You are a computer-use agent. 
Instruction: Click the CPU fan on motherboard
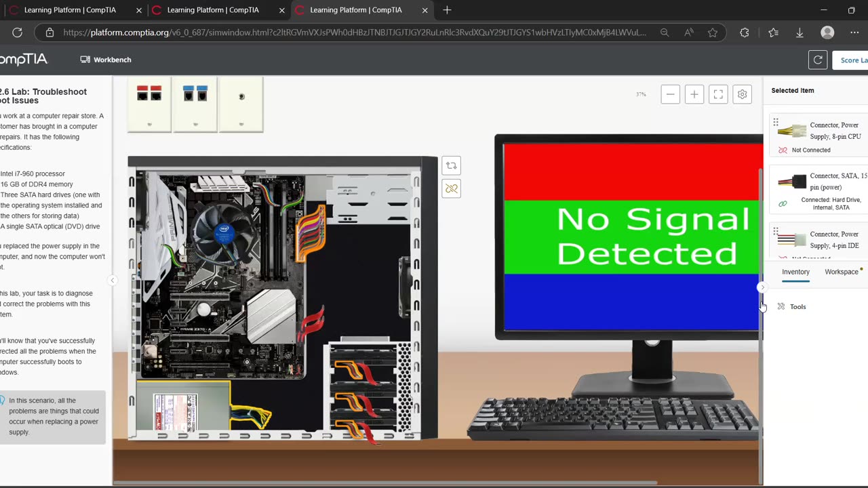coord(222,232)
